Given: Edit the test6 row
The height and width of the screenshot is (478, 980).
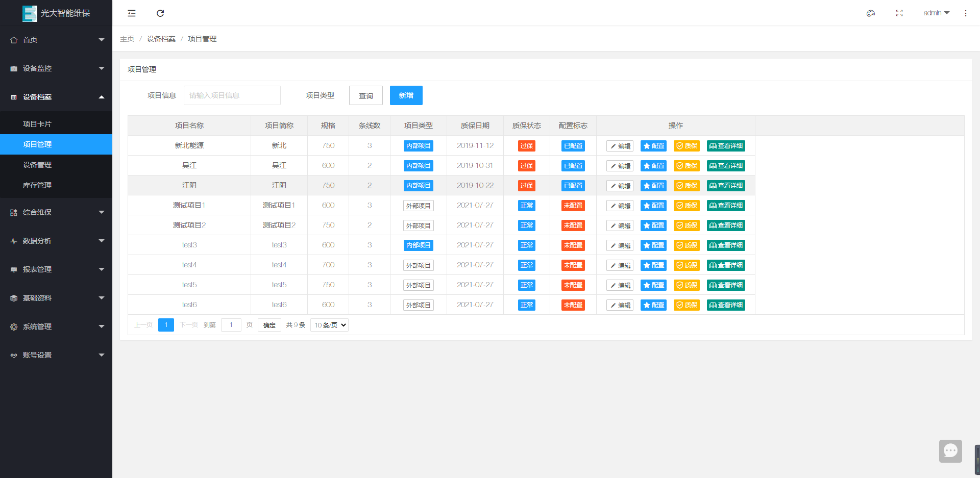Looking at the screenshot, I should (620, 305).
